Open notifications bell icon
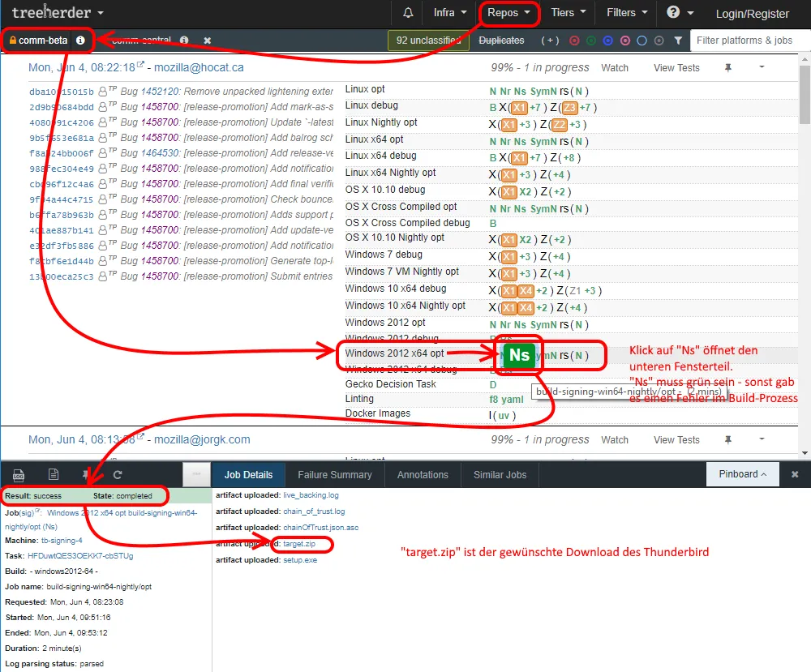The width and height of the screenshot is (811, 672). [408, 13]
